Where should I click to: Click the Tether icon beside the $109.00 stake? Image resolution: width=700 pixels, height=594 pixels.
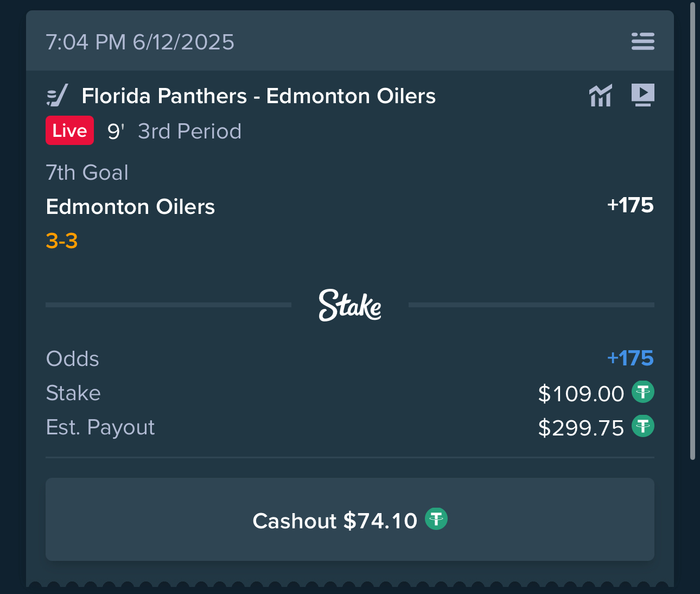[643, 392]
